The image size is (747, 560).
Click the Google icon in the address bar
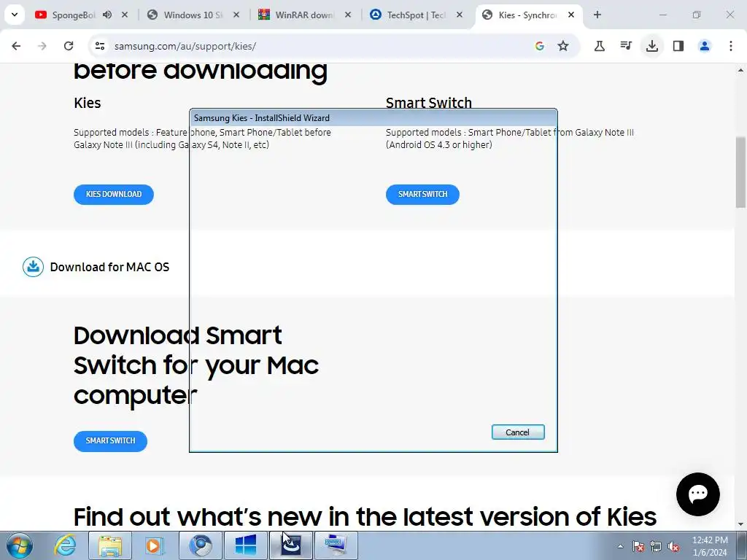[x=539, y=46]
